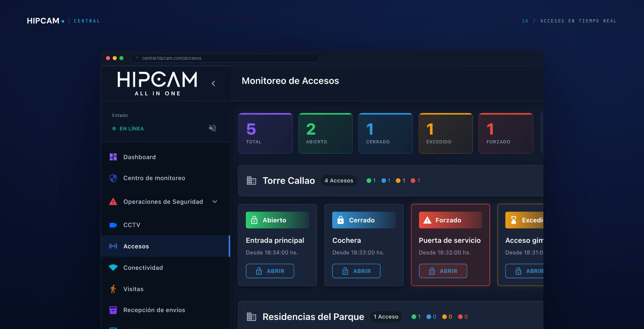This screenshot has width=644, height=329.
Task: Click the 4 Accesos badge
Action: [x=339, y=181]
